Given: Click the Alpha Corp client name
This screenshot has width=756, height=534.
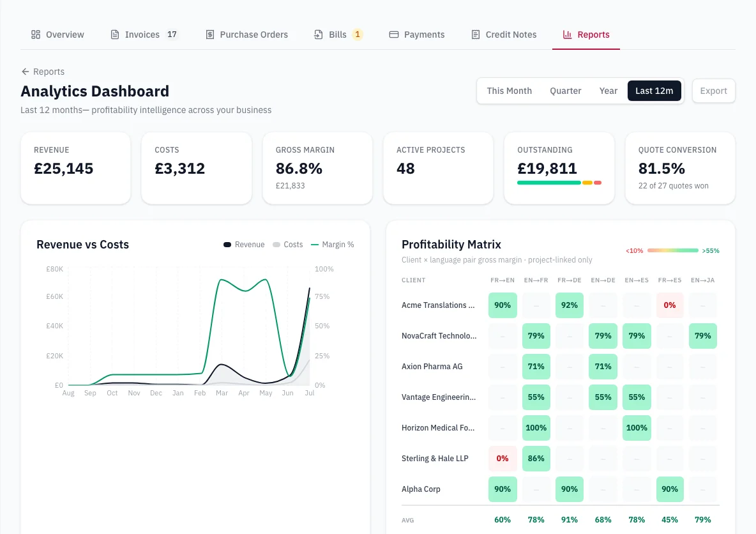Looking at the screenshot, I should 421,489.
